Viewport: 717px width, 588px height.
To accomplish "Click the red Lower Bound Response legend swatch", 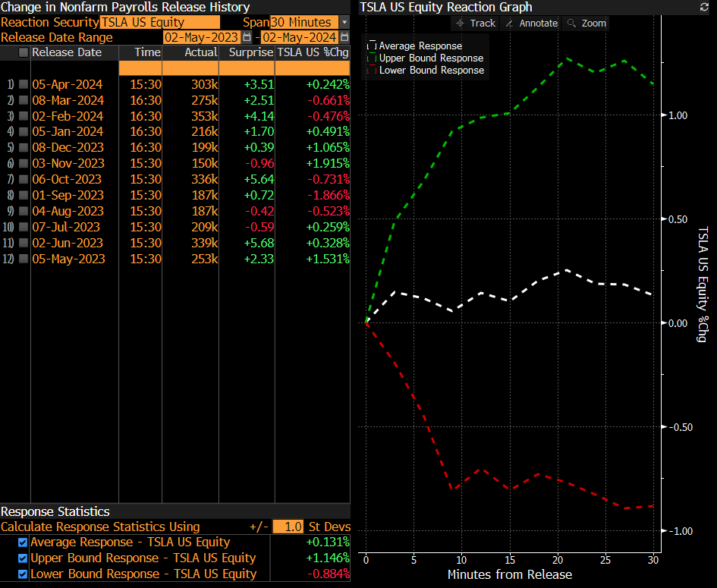I will pyautogui.click(x=371, y=71).
